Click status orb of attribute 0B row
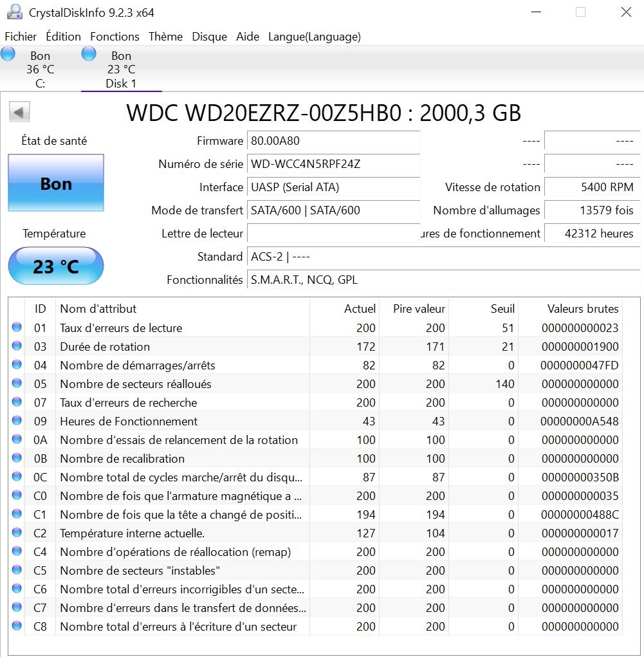Screen dimensions: 644x657 click(x=17, y=458)
